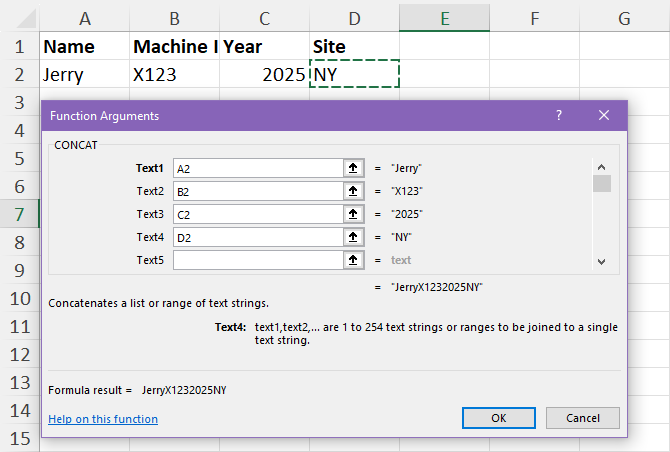Open dialog help question mark
The height and width of the screenshot is (452, 670).
coord(558,115)
